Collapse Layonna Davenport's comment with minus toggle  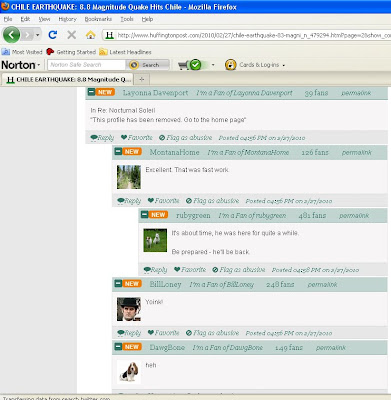coord(91,92)
